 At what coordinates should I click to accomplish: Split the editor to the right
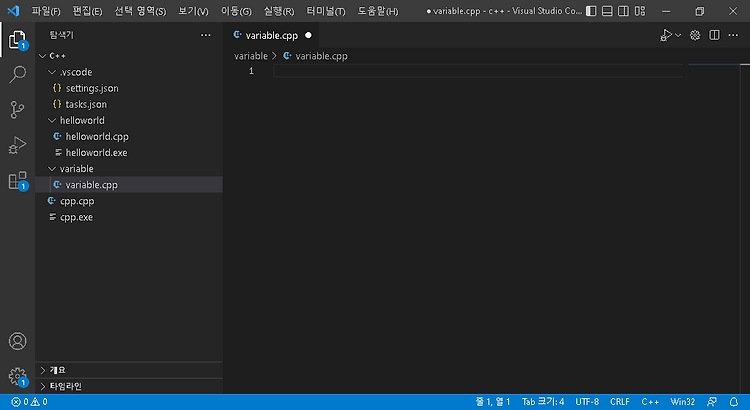714,35
